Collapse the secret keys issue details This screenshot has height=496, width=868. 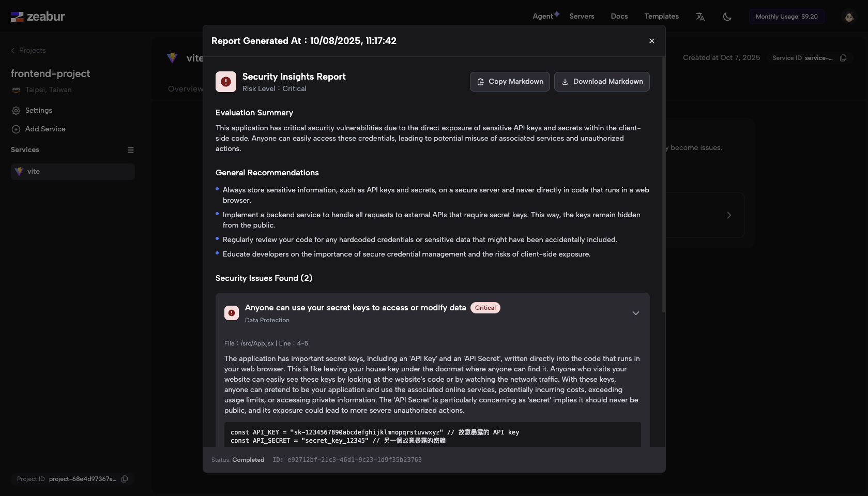pyautogui.click(x=635, y=313)
